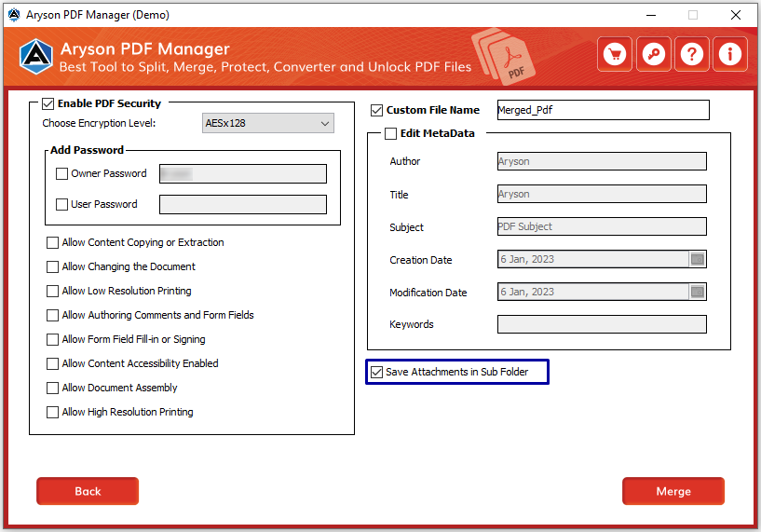
Task: Click the Author text field
Action: pos(602,161)
